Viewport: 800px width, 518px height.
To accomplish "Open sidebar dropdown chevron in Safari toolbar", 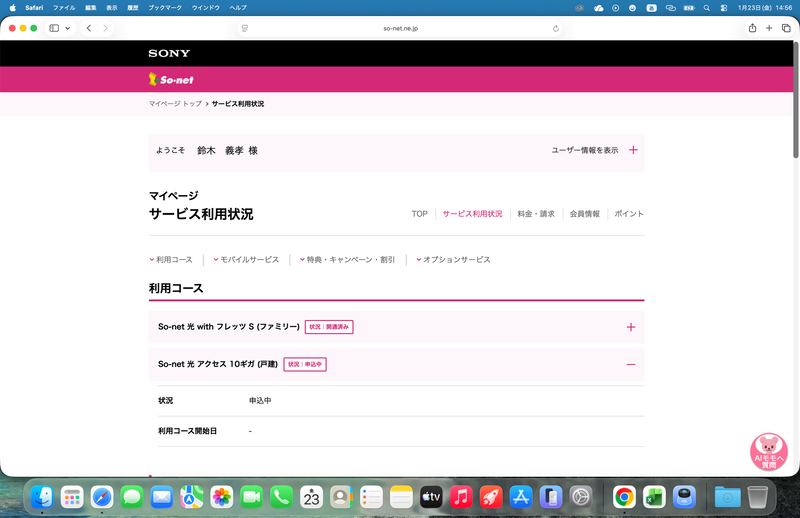I will (x=67, y=28).
